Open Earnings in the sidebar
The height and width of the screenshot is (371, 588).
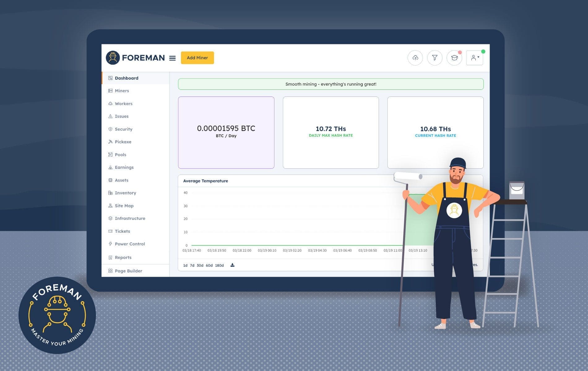click(x=124, y=167)
